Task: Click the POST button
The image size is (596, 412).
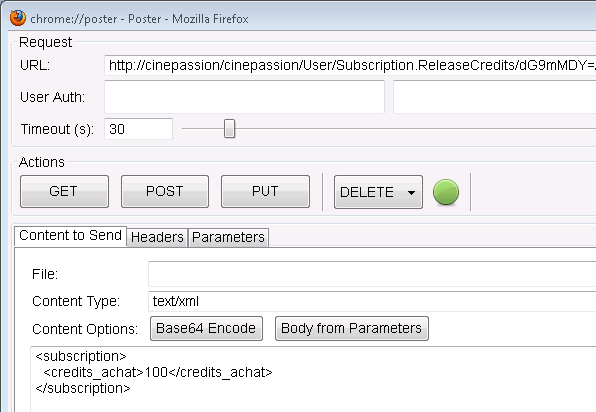Action: (165, 192)
